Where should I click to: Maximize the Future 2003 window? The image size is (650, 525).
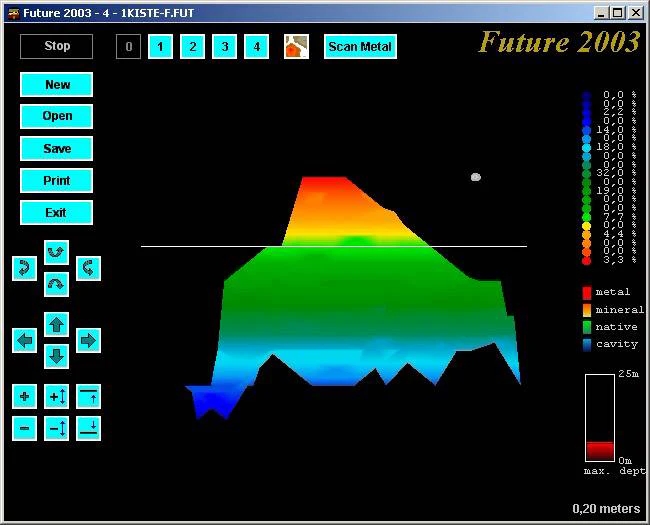pos(618,13)
